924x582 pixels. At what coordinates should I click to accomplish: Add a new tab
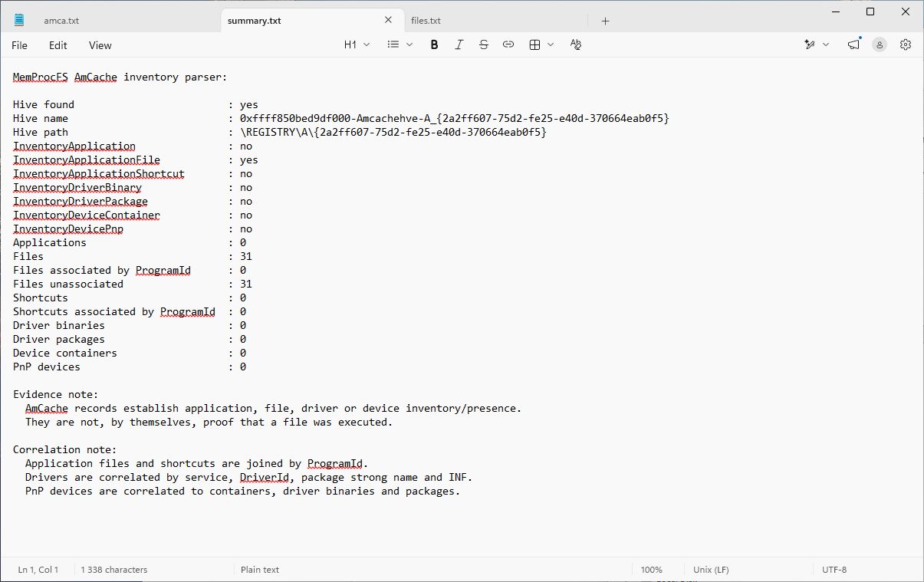pyautogui.click(x=605, y=21)
